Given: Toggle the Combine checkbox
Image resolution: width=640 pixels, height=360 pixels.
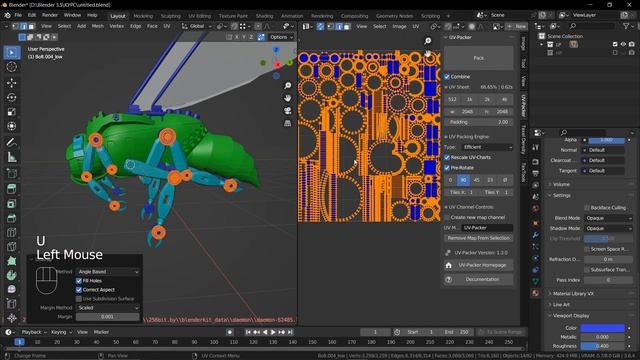Looking at the screenshot, I should [x=447, y=77].
